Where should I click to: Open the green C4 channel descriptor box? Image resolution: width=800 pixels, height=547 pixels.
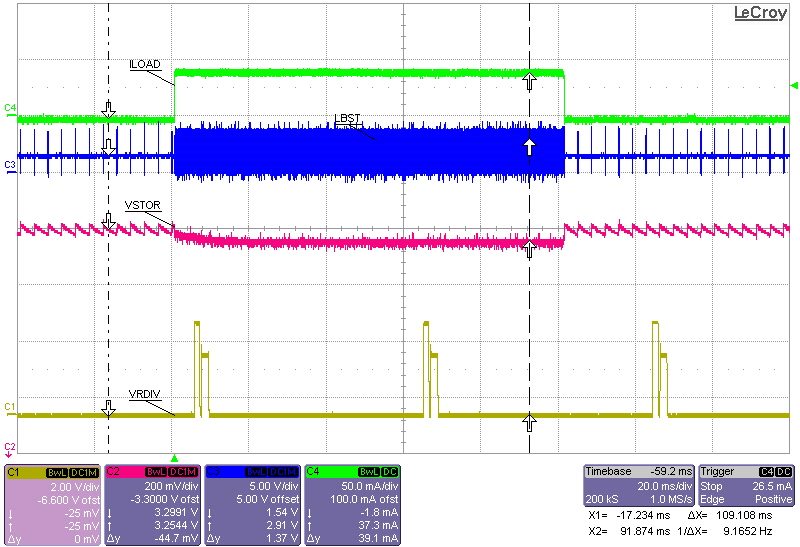click(x=351, y=505)
